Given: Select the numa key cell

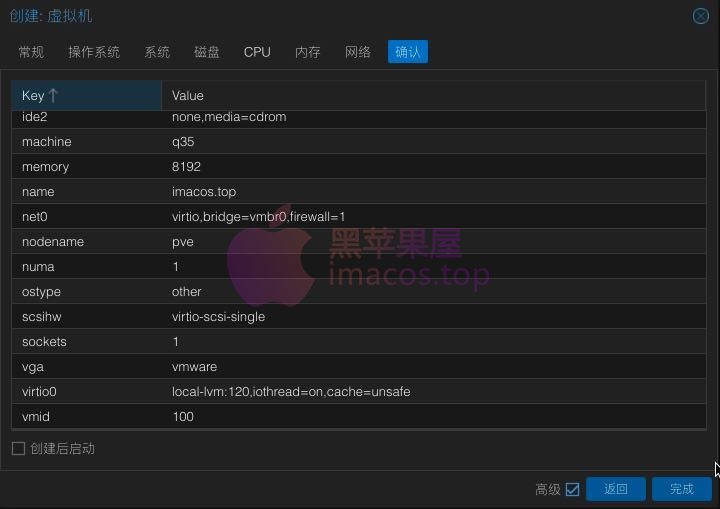Looking at the screenshot, I should (x=87, y=267).
